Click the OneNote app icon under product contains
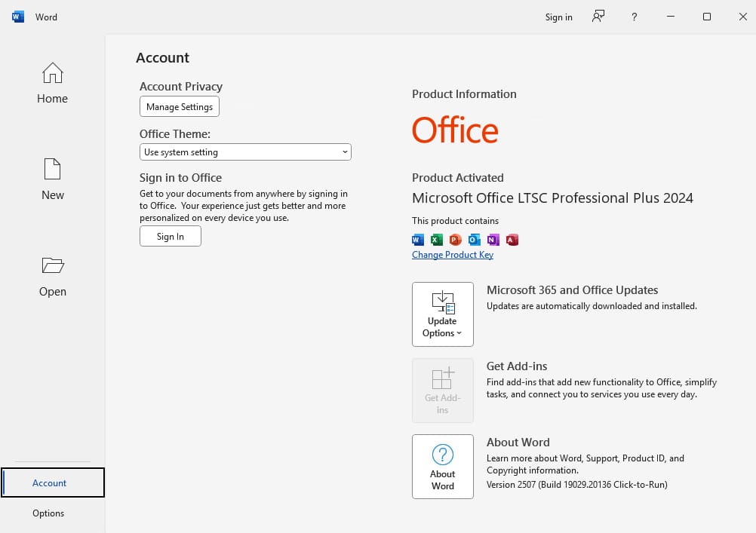This screenshot has width=756, height=533. pyautogui.click(x=493, y=240)
